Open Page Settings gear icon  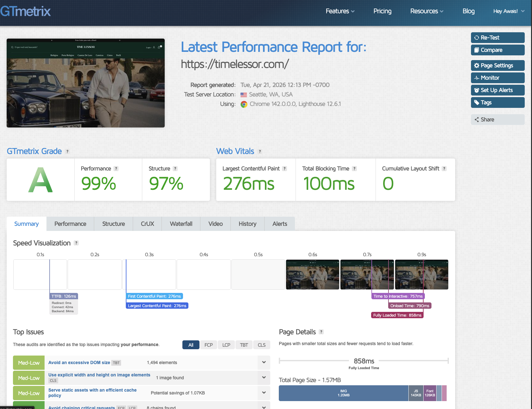click(x=476, y=65)
